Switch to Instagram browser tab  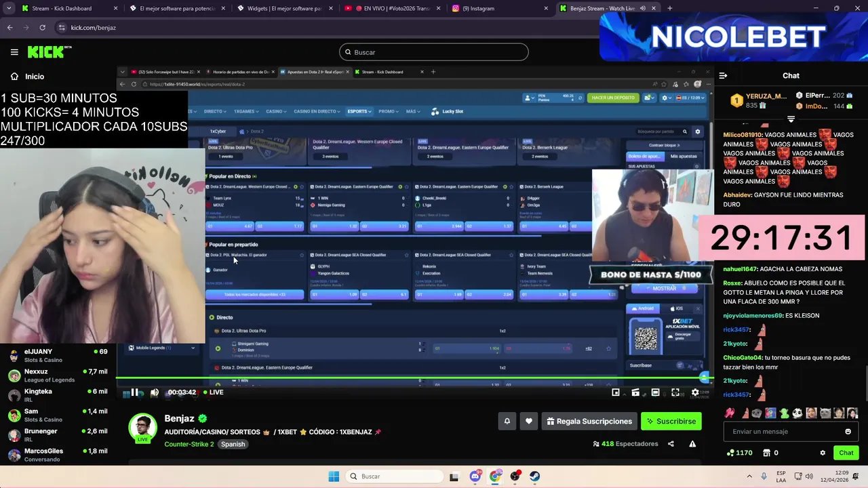tap(499, 8)
